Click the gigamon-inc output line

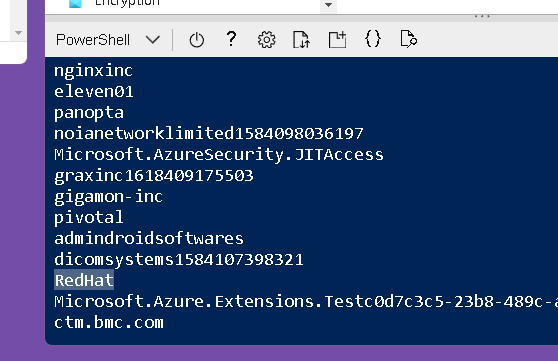pos(109,197)
